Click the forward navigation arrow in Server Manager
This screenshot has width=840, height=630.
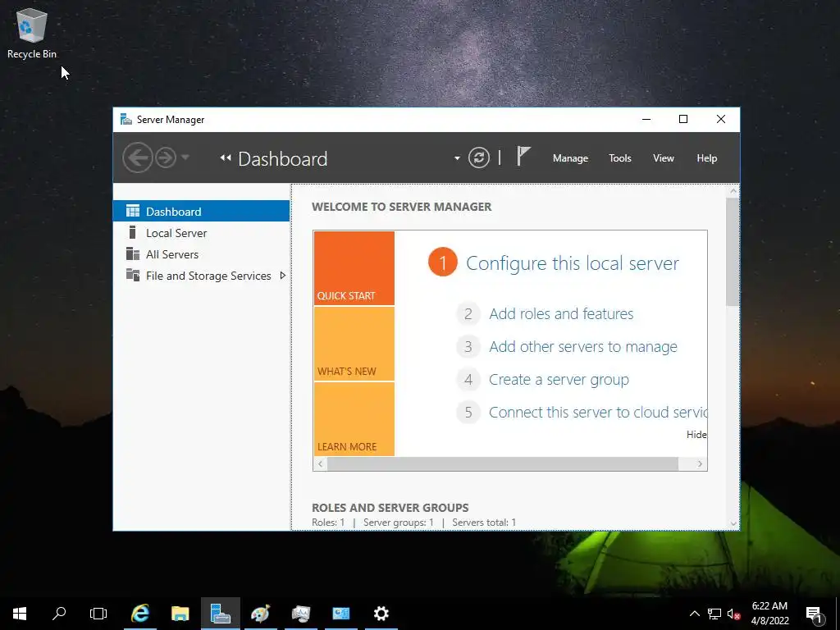(166, 158)
